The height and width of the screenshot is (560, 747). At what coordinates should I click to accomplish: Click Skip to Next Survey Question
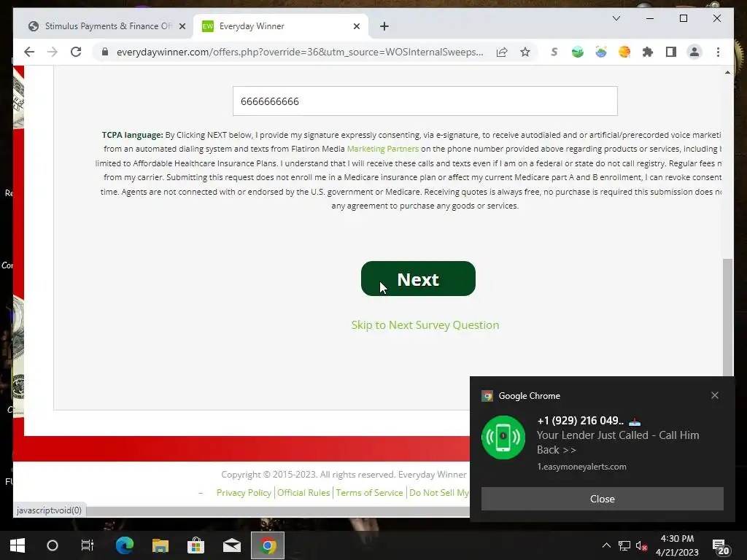pos(425,324)
